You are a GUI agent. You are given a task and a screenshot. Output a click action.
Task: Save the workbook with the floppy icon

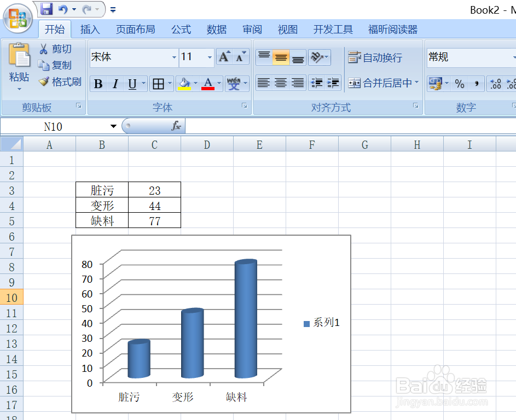[x=47, y=9]
